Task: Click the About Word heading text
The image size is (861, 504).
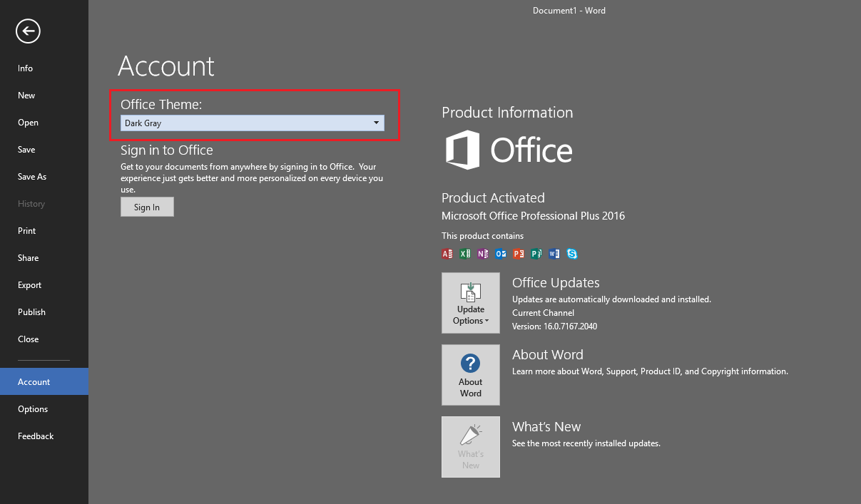Action: click(x=548, y=354)
